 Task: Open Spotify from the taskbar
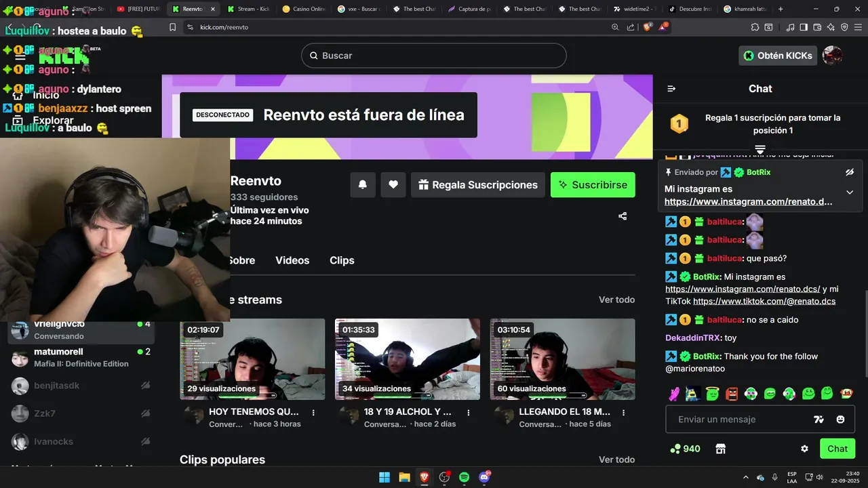(x=464, y=477)
